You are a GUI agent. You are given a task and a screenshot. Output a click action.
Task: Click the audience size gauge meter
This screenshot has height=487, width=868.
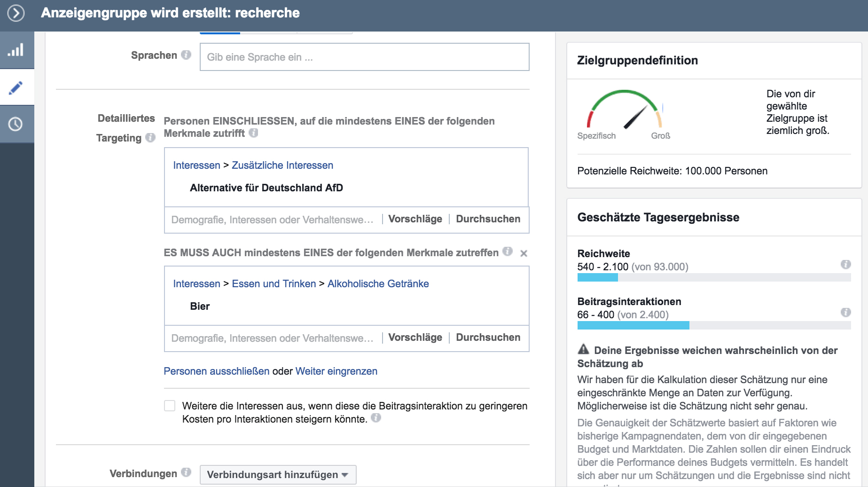625,109
